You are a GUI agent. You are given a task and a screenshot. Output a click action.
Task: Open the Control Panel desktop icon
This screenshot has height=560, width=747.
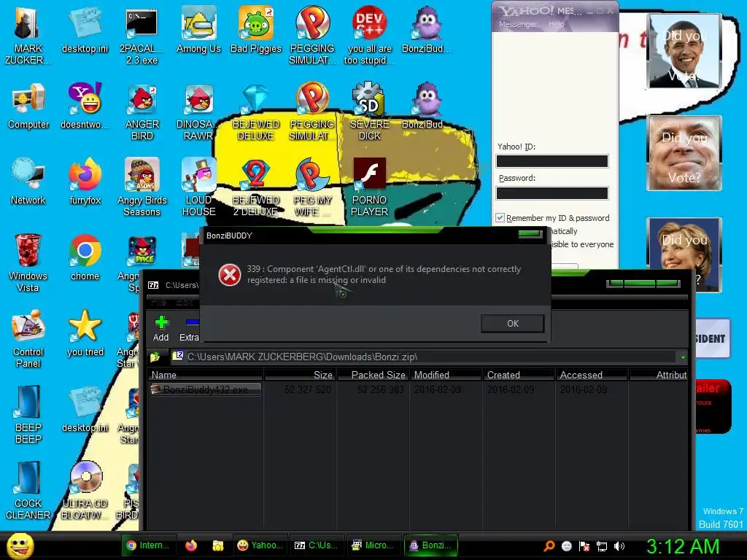pyautogui.click(x=28, y=338)
